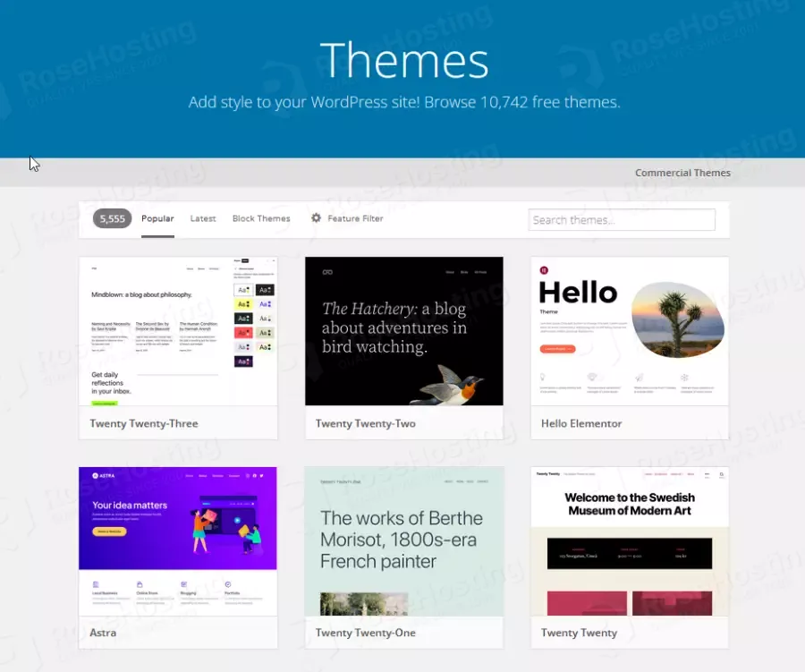Screen dimensions: 805x672
Task: Open the Twenty Twenty-One theme preview thumbnail
Action: 404,541
